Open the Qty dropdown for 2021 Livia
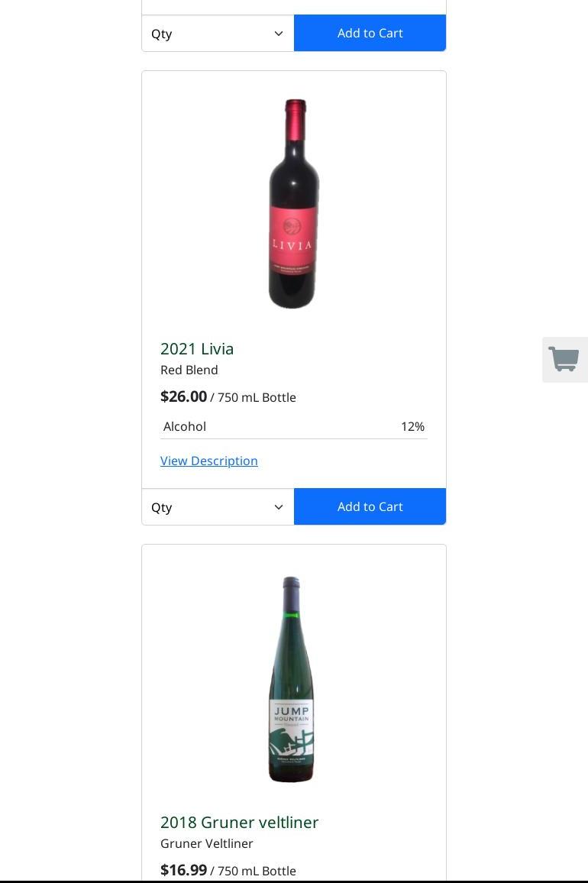 (x=218, y=506)
